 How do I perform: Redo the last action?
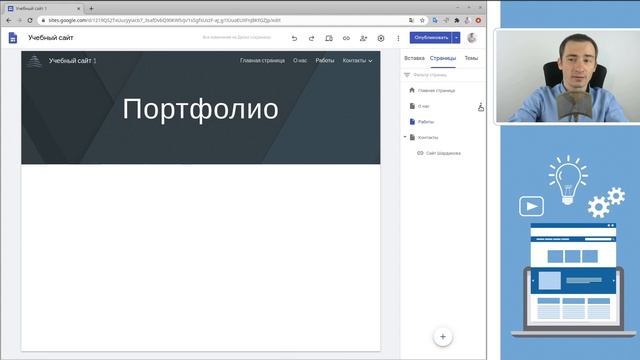point(311,38)
